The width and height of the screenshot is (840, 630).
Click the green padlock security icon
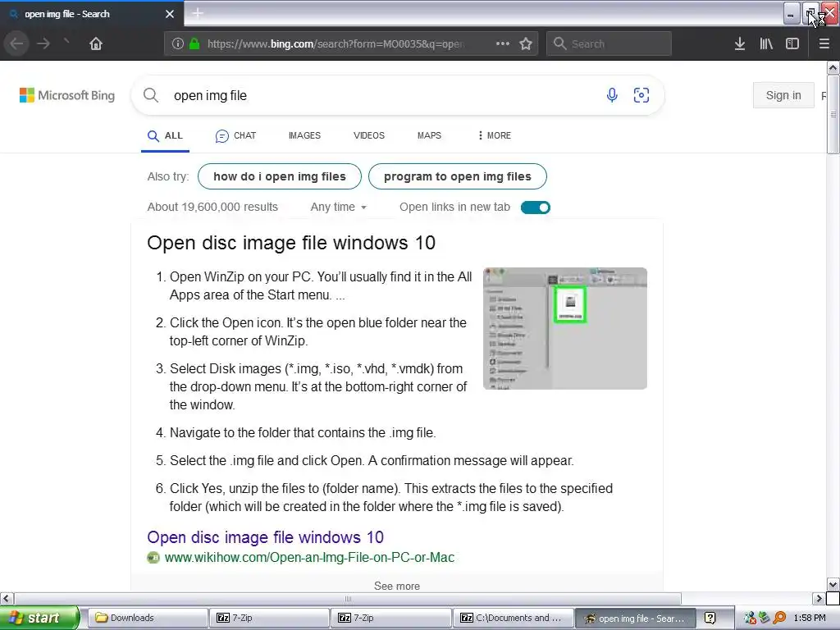coord(194,44)
